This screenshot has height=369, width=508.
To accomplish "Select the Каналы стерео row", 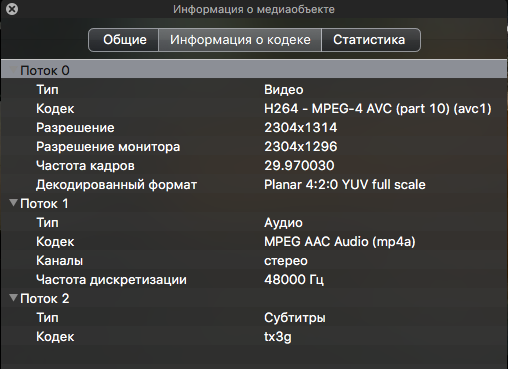I will [x=254, y=260].
